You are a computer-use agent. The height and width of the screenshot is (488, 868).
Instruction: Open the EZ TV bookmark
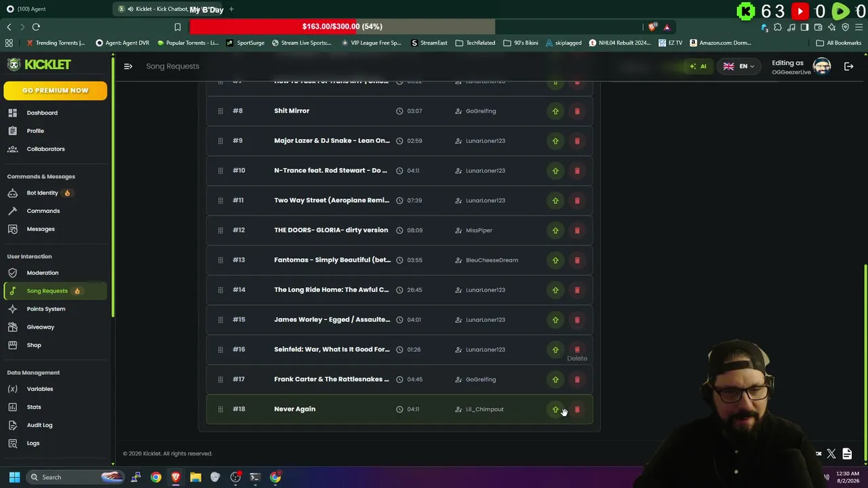tap(671, 43)
